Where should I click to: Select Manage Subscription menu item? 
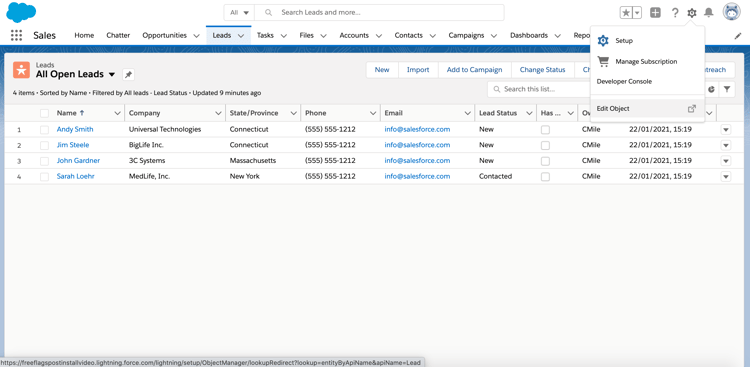[647, 61]
